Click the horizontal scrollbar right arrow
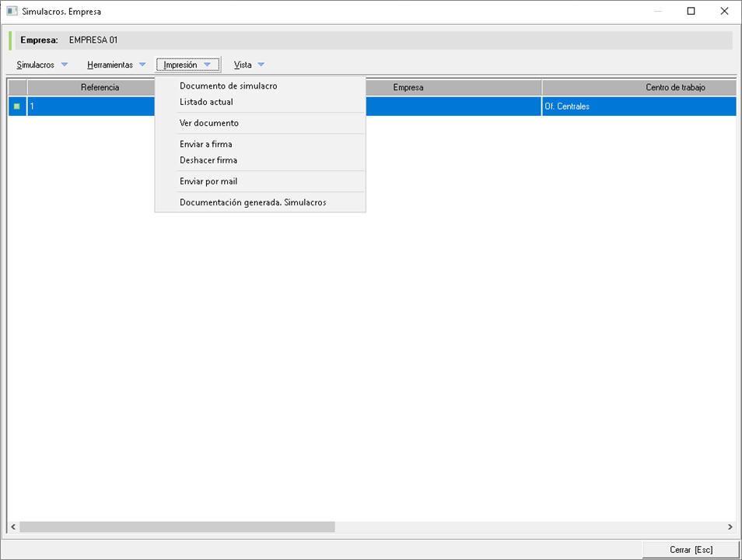The height and width of the screenshot is (560, 742). tap(730, 527)
